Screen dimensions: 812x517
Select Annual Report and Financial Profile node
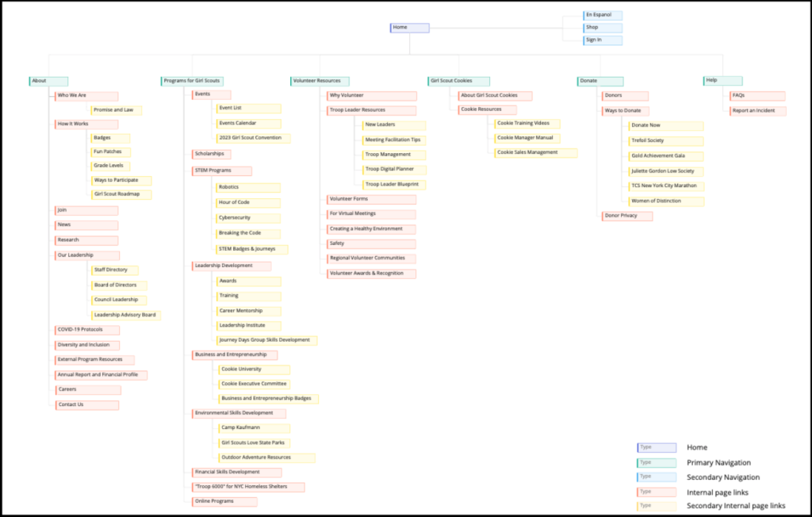[101, 376]
